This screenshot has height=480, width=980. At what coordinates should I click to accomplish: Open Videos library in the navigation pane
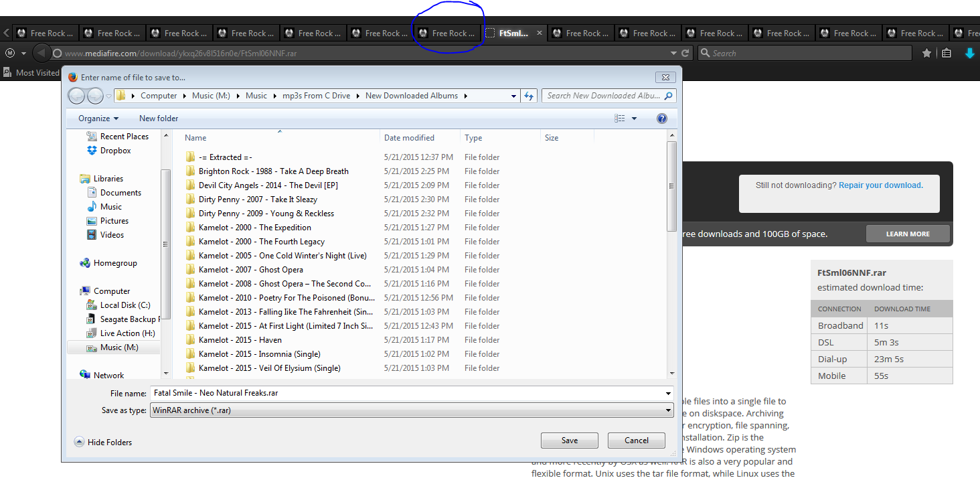105,234
